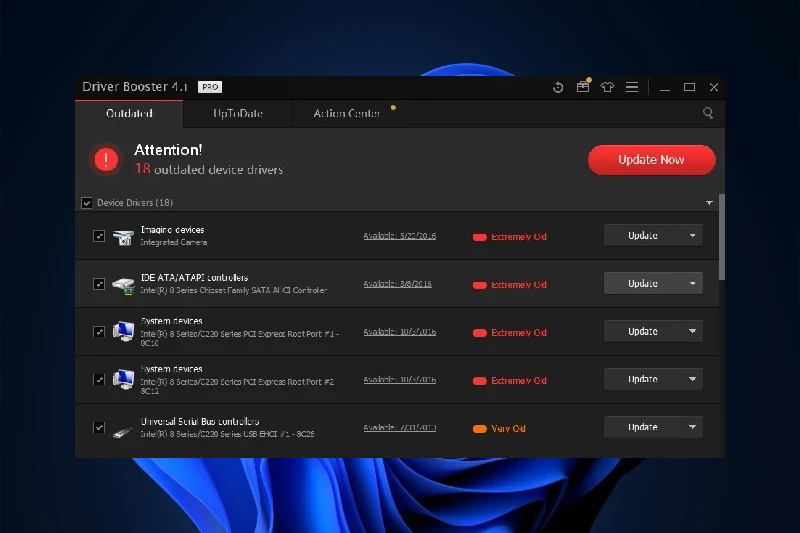
Task: Update the Root Port #1 system driver
Action: click(x=643, y=332)
